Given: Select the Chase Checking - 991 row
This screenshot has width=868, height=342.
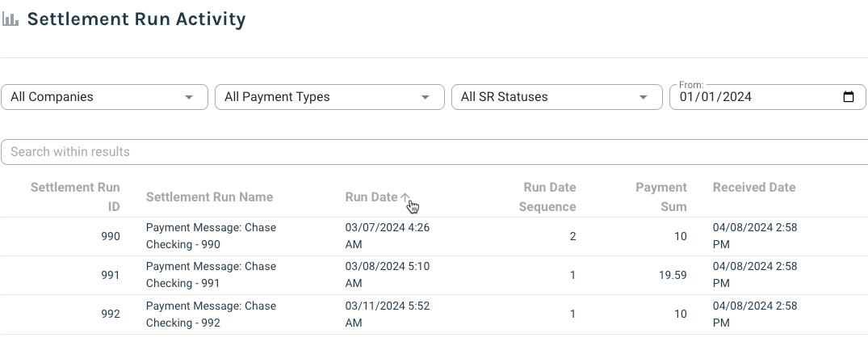Looking at the screenshot, I should pos(211,275).
